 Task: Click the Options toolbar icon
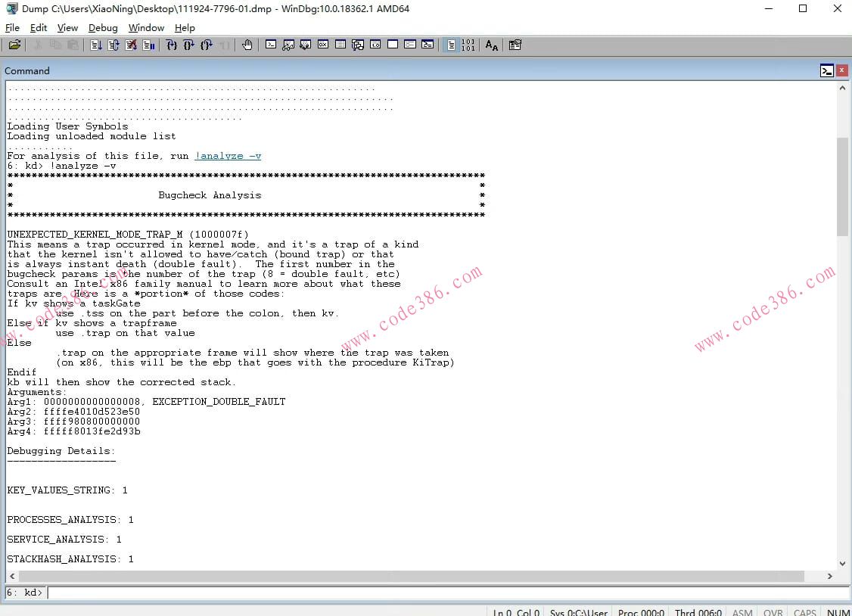click(515, 45)
